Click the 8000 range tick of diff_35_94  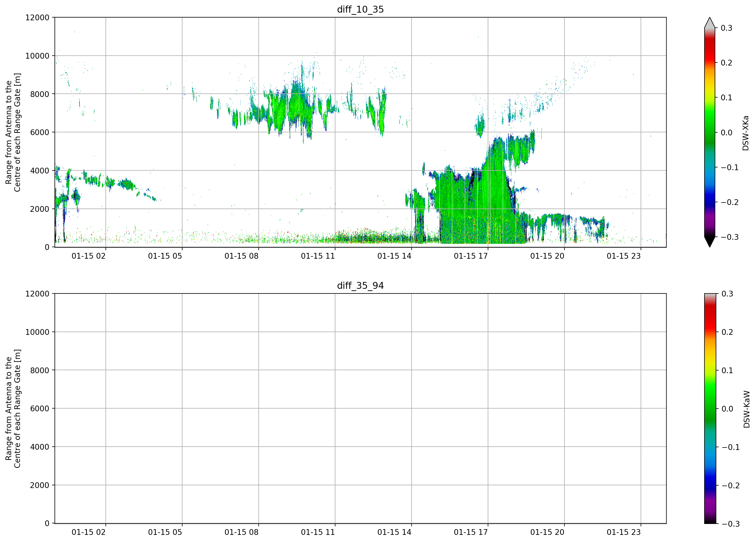pyautogui.click(x=40, y=370)
